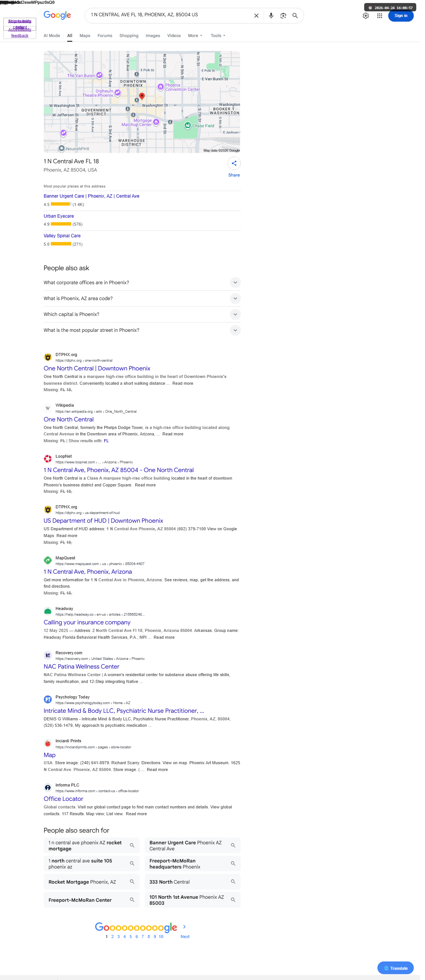Click the Sign in button
Image resolution: width=425 pixels, height=980 pixels.
point(405,15)
